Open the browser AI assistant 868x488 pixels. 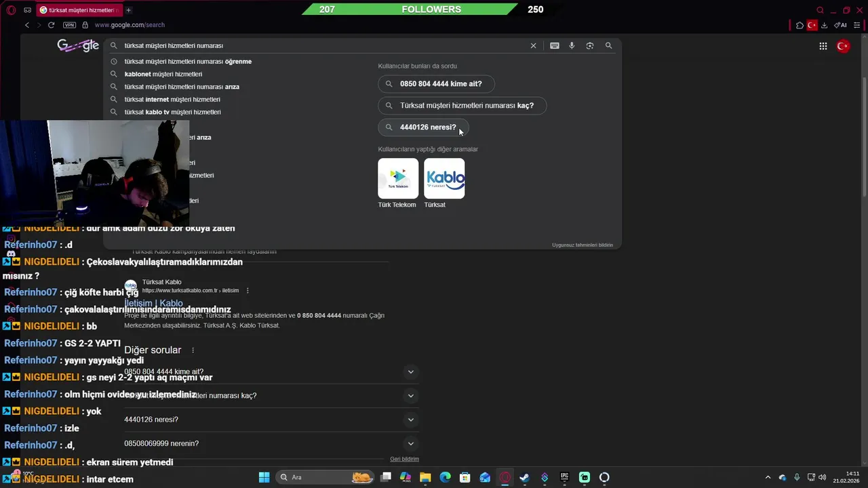(x=840, y=25)
